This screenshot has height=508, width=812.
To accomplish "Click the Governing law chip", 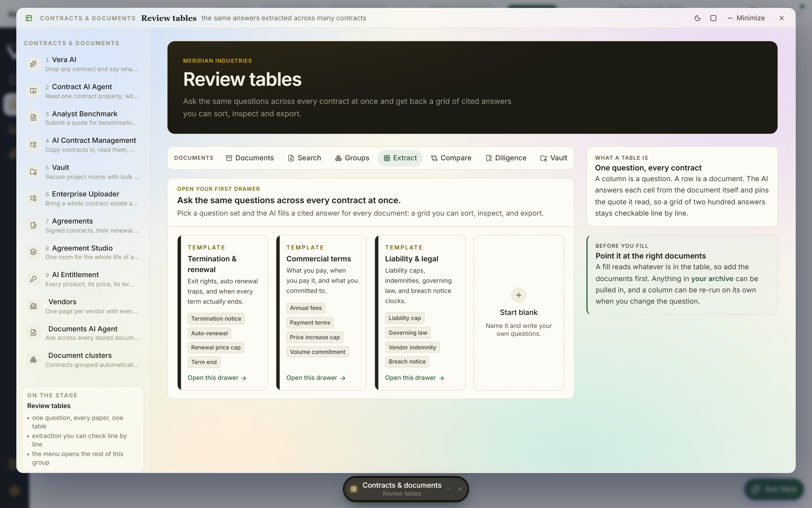I will point(408,333).
